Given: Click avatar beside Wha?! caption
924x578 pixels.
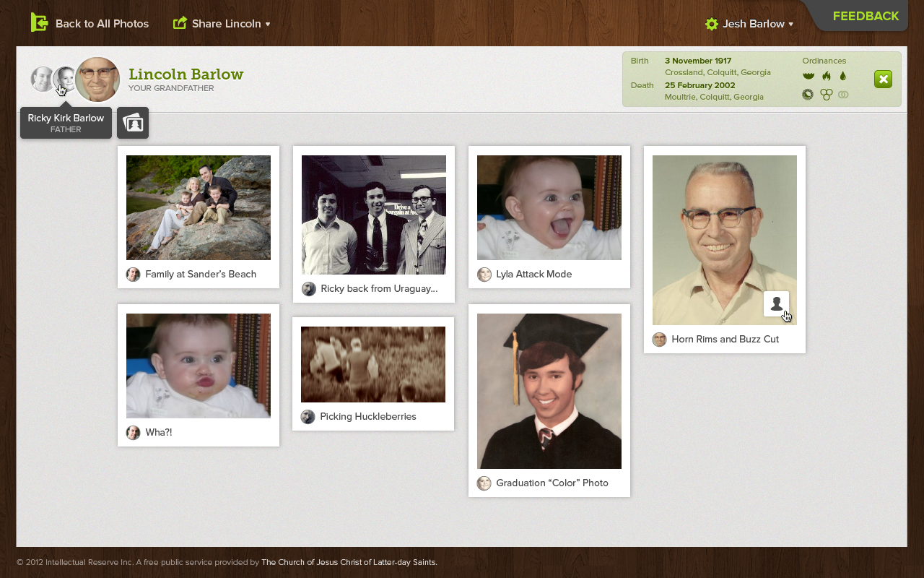Looking at the screenshot, I should [133, 433].
